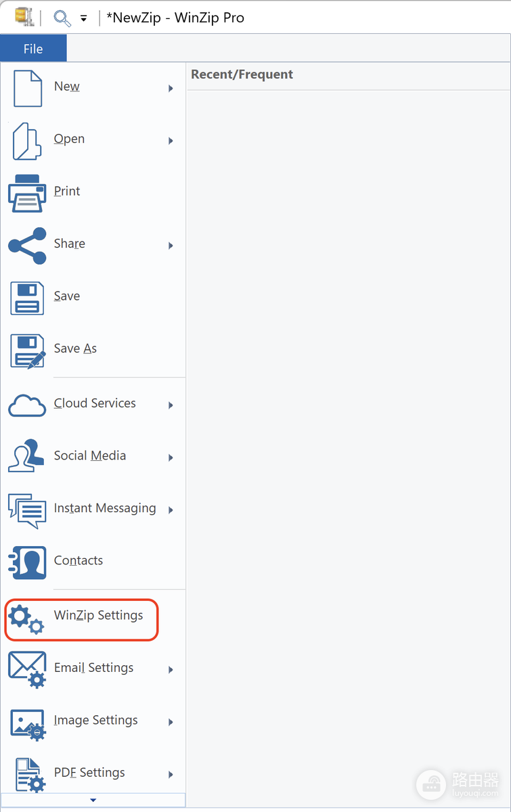511x812 pixels.
Task: Choose the Share menu label
Action: coord(69,244)
